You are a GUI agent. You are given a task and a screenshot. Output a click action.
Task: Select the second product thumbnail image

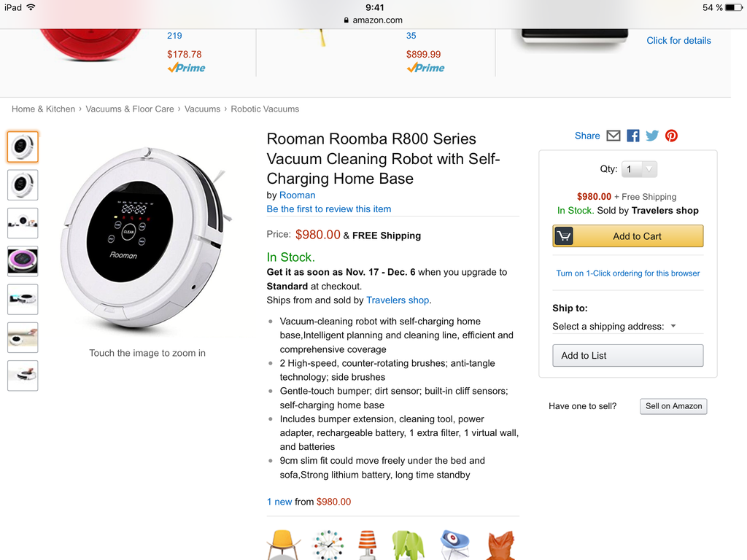coord(23,184)
